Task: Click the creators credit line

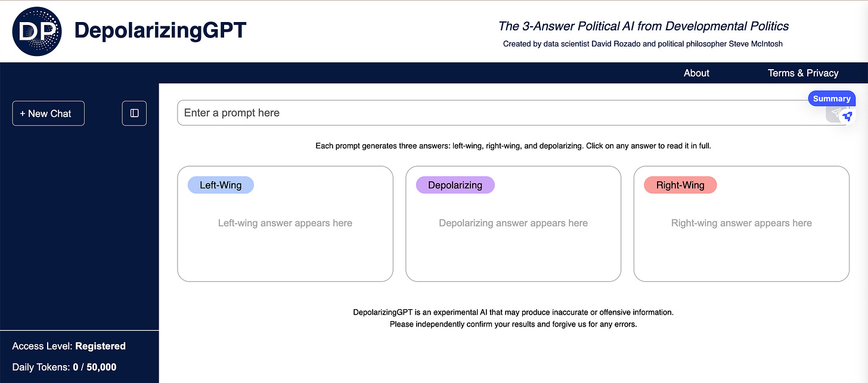Action: tap(643, 43)
